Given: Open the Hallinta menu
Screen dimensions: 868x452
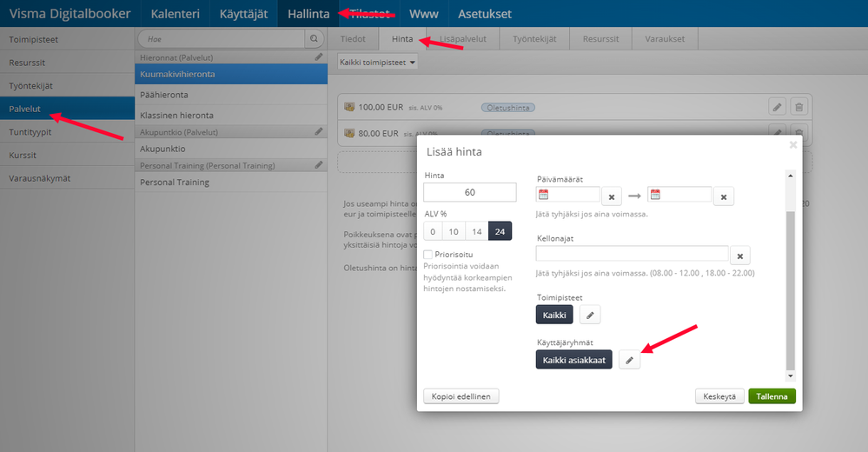Looking at the screenshot, I should (x=308, y=14).
